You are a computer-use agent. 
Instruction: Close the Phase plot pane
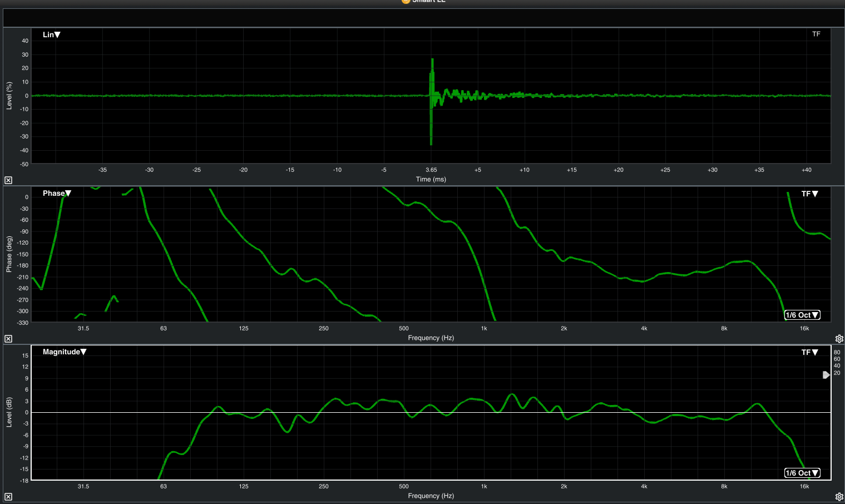coord(8,339)
